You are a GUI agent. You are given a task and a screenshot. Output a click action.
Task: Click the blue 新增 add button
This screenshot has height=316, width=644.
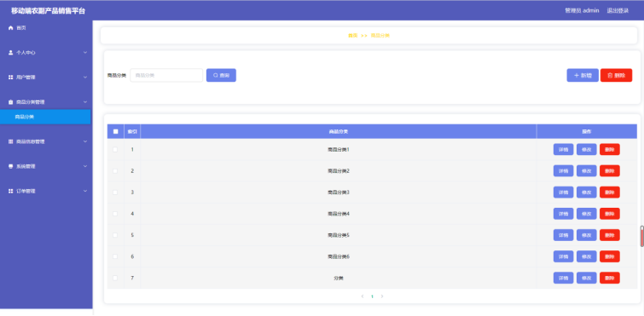583,76
